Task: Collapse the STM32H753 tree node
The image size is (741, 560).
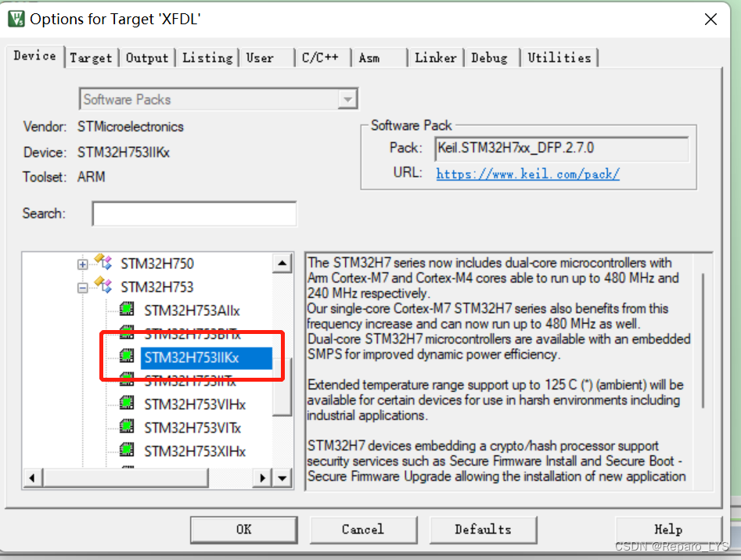Action: tap(83, 288)
